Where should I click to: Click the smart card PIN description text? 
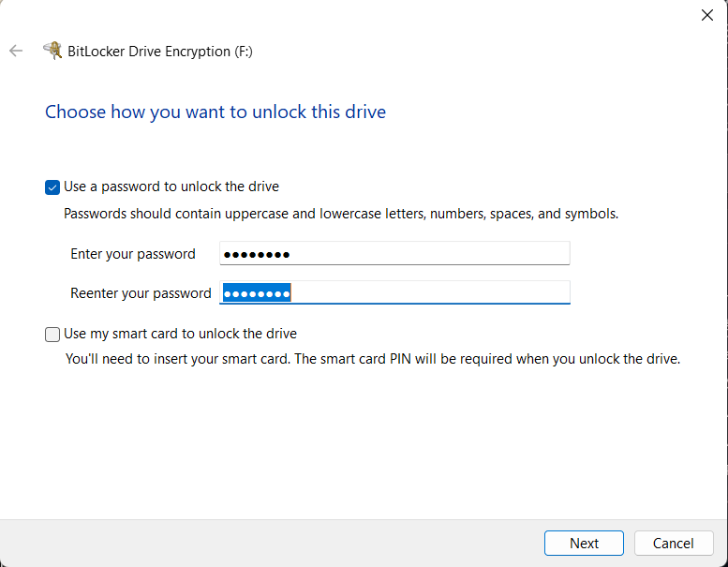[x=373, y=359]
